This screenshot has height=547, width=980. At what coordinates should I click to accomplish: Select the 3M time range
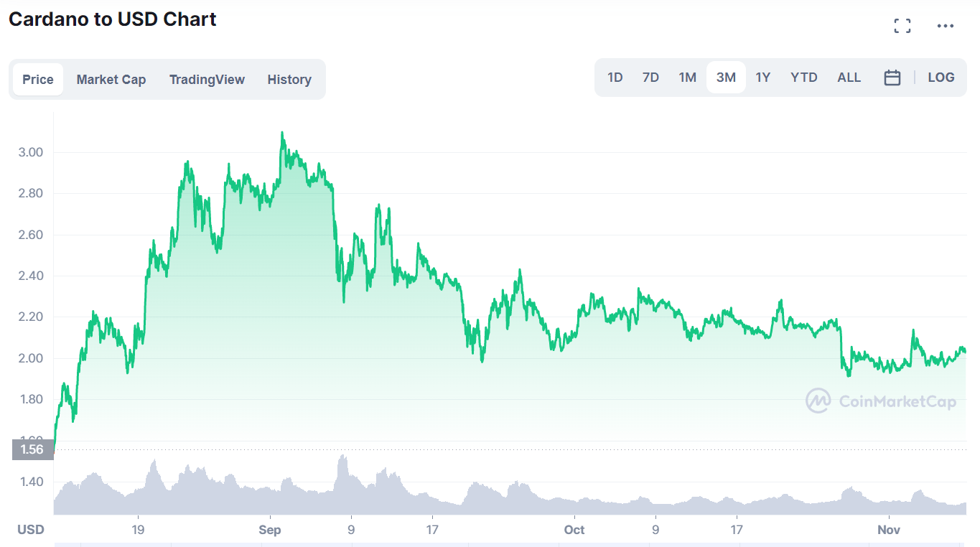point(726,78)
